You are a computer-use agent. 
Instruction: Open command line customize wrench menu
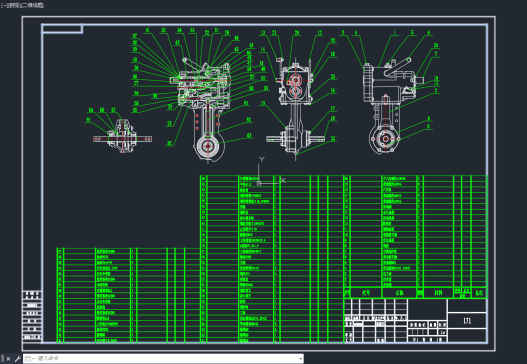(x=18, y=359)
